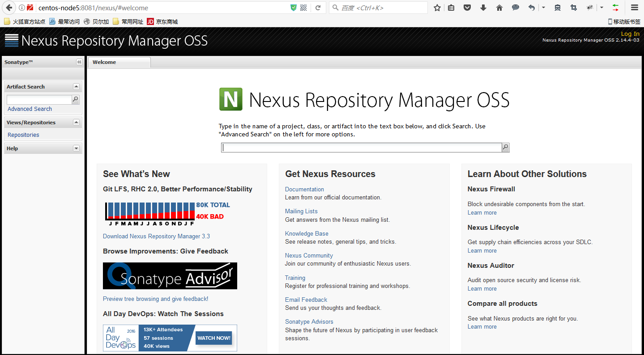Open the Email Feedback link
The height and width of the screenshot is (355, 644).
(x=306, y=300)
